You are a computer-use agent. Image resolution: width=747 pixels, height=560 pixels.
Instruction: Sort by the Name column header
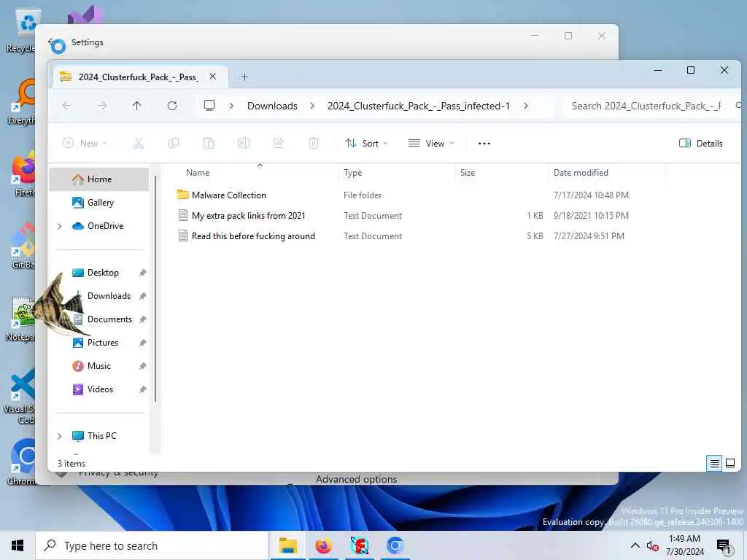point(198,173)
